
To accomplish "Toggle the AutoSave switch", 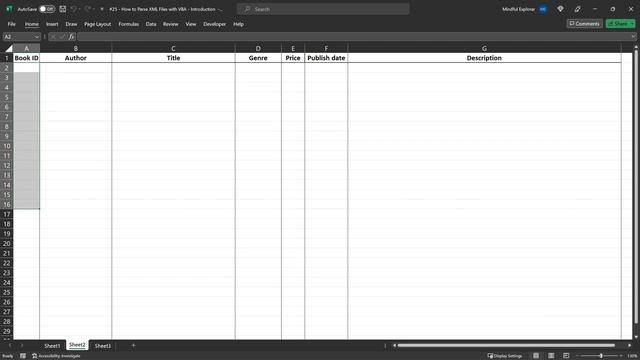I will click(47, 9).
